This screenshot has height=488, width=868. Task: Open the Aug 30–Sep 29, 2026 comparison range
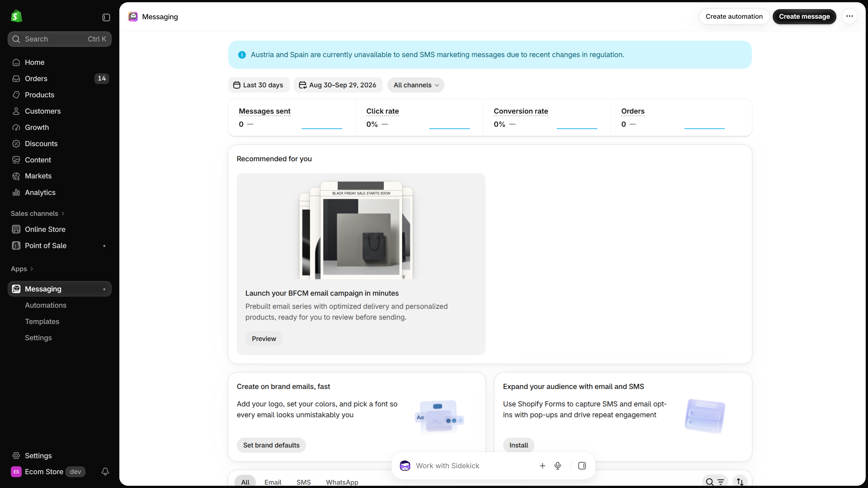point(338,85)
